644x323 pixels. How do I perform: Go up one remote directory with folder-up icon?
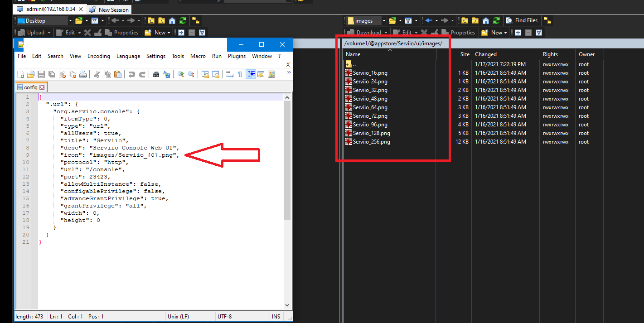tap(465, 20)
